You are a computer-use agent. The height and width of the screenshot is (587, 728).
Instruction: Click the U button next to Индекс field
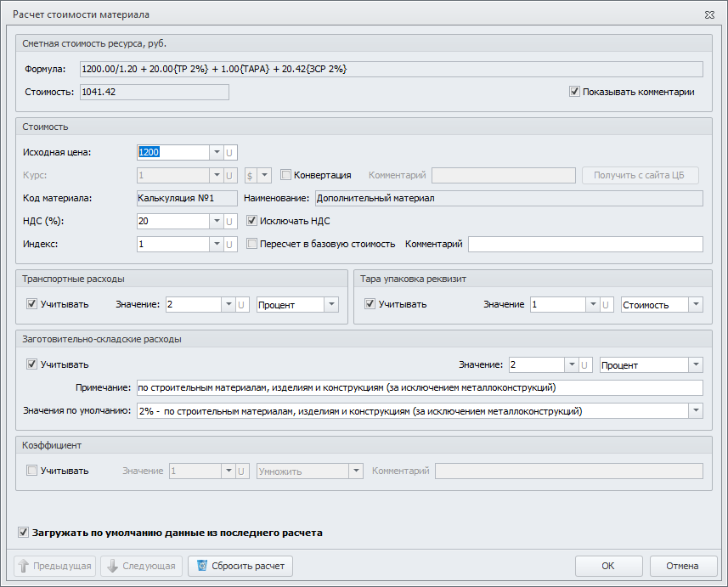229,245
